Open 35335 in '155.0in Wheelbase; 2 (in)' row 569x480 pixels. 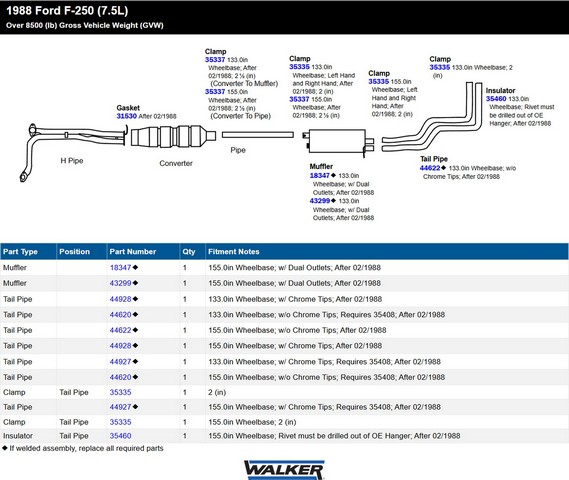120,422
